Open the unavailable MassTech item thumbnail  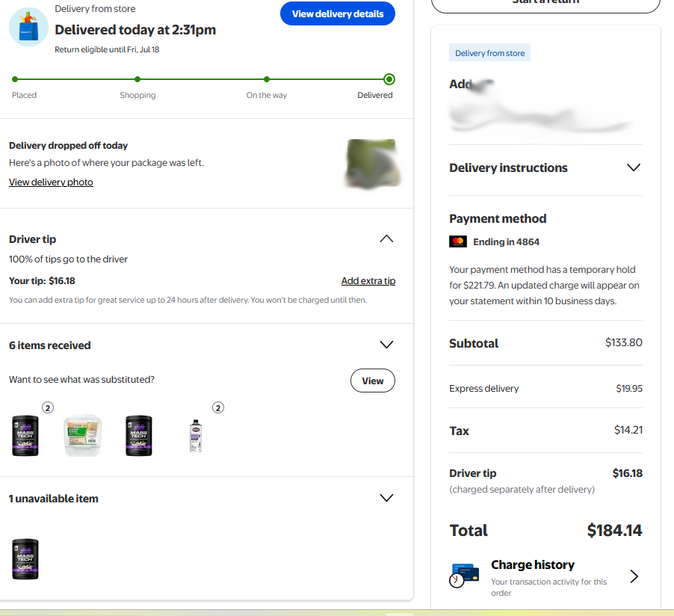25,558
